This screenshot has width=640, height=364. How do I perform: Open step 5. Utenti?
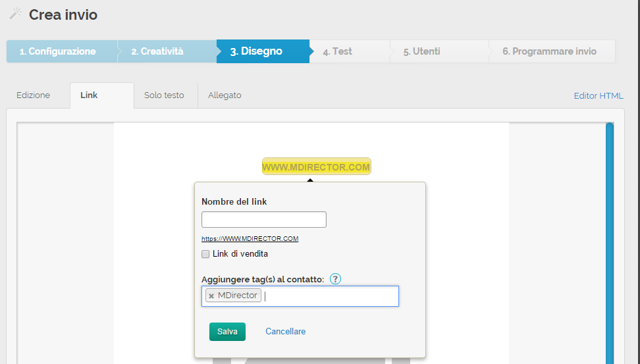422,51
